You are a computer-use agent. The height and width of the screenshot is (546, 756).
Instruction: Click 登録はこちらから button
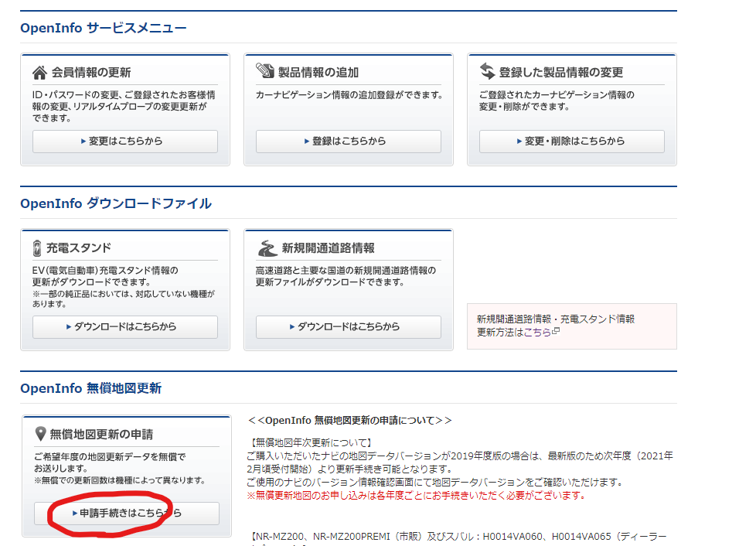point(349,142)
